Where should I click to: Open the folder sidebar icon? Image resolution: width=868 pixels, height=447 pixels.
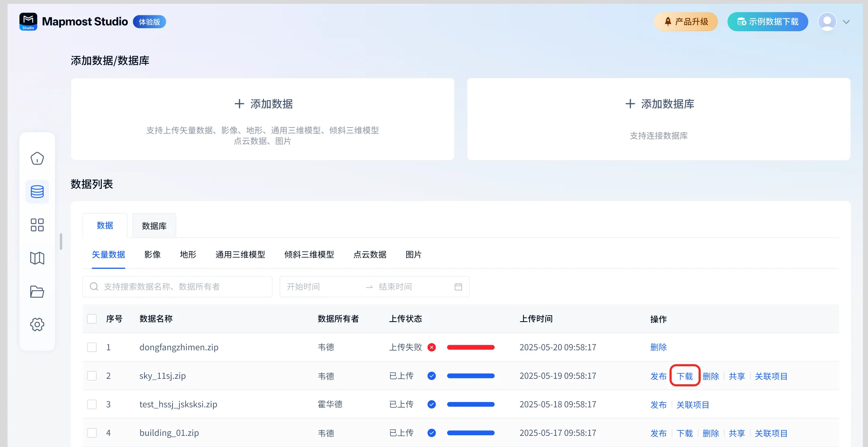[x=37, y=291]
